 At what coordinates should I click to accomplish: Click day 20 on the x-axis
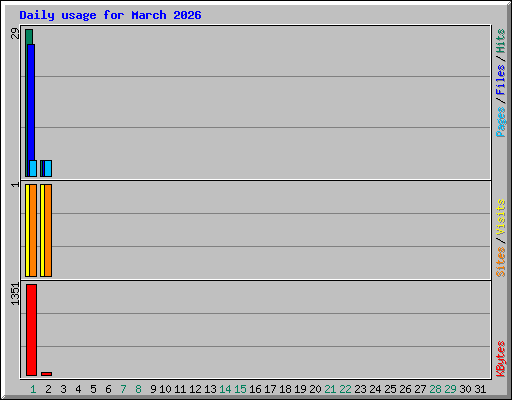[315, 389]
